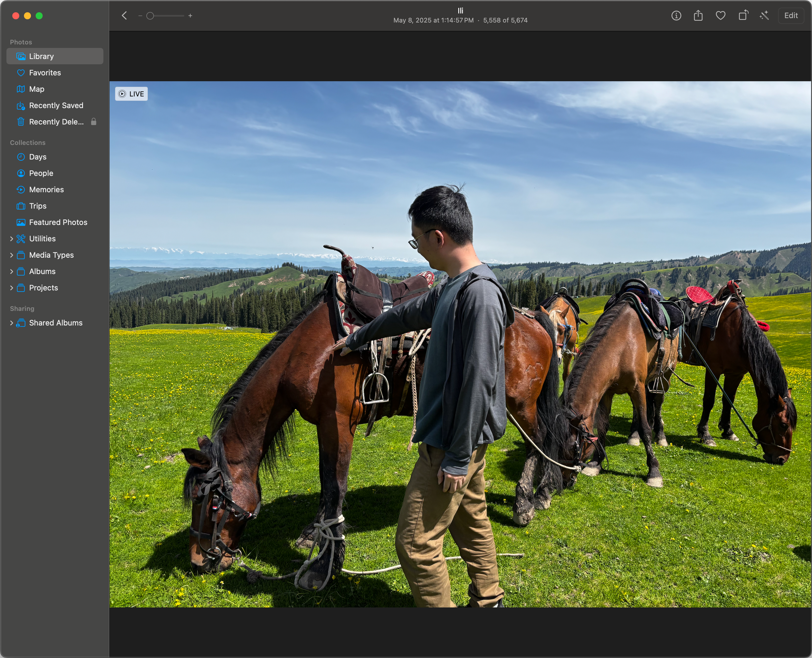Rotate the photo with rotate icon
The width and height of the screenshot is (812, 658).
(743, 15)
